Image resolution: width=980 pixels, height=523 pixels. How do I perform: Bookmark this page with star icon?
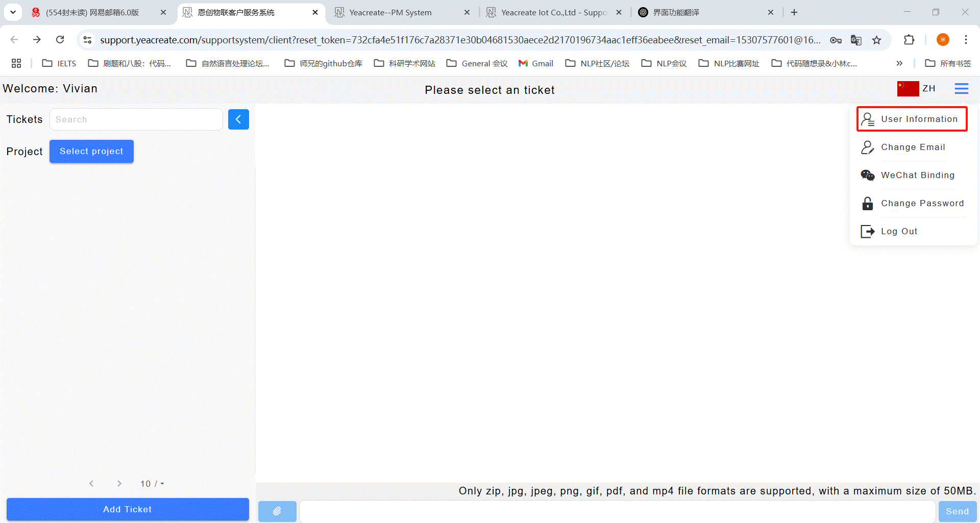point(876,40)
